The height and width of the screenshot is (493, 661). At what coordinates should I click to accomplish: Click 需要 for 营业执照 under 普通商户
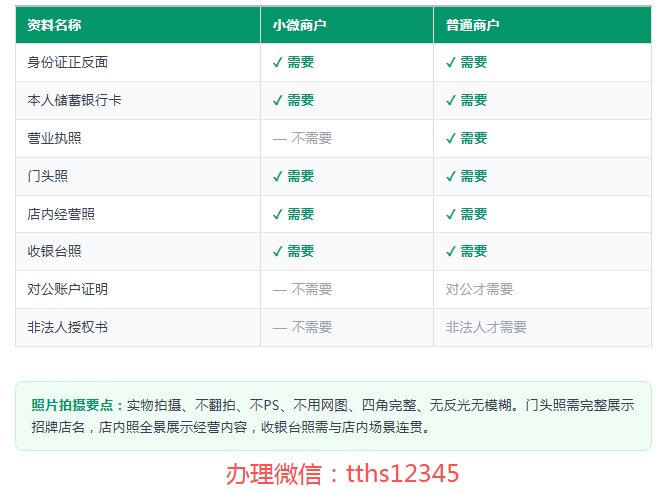click(x=467, y=138)
